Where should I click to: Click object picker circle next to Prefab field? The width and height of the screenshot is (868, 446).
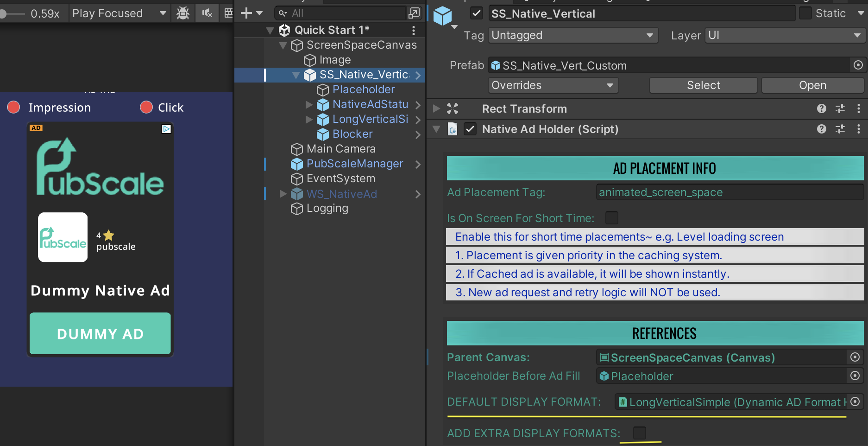pos(858,65)
